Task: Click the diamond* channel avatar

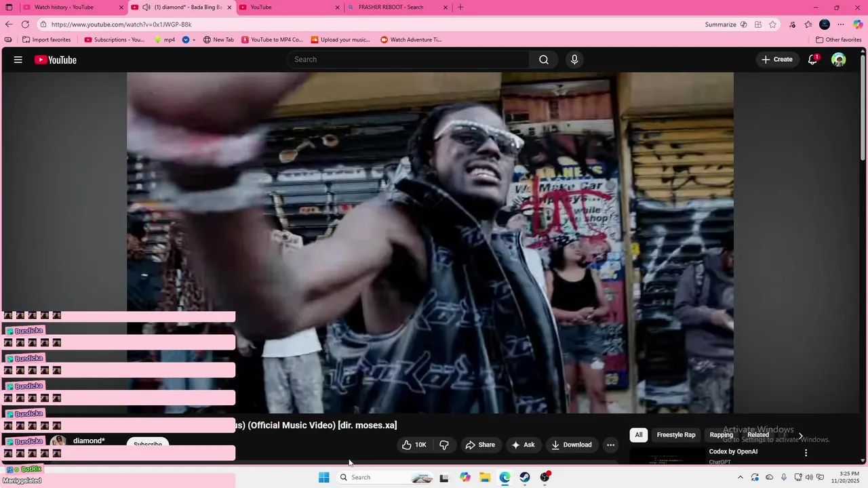Action: [58, 443]
